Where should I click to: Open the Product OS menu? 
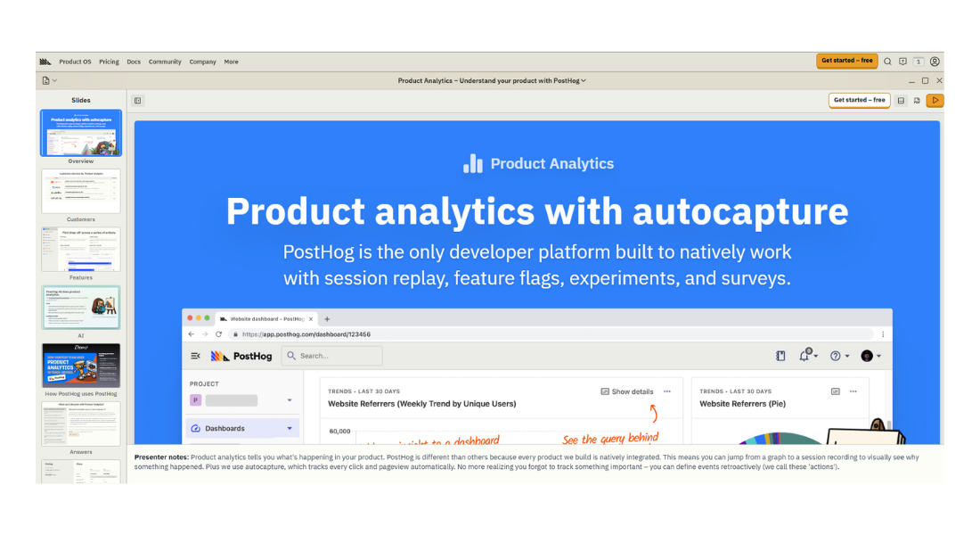[x=75, y=62]
